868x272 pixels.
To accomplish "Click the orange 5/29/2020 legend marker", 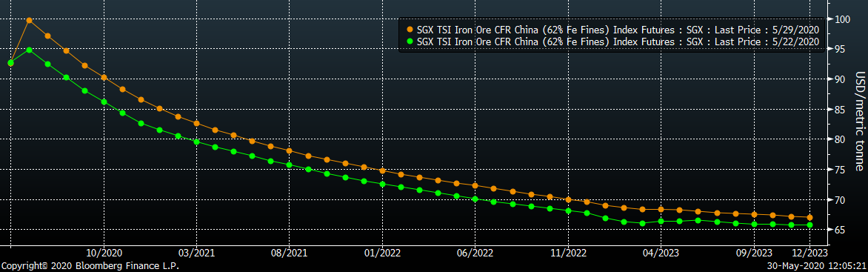I will pyautogui.click(x=410, y=29).
